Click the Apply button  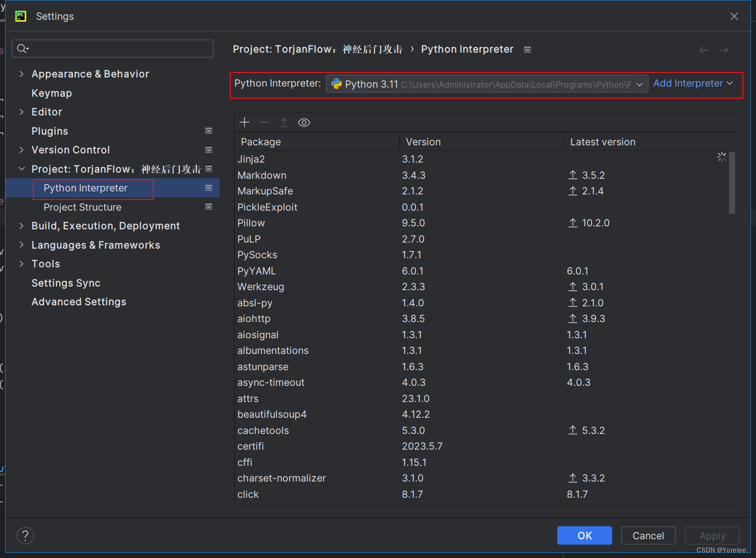[712, 535]
